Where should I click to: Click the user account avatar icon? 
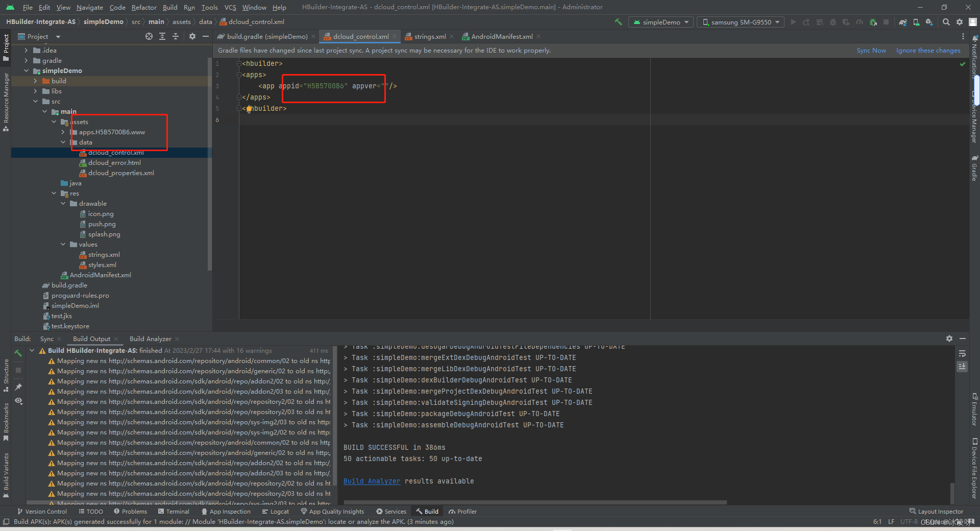coord(973,22)
